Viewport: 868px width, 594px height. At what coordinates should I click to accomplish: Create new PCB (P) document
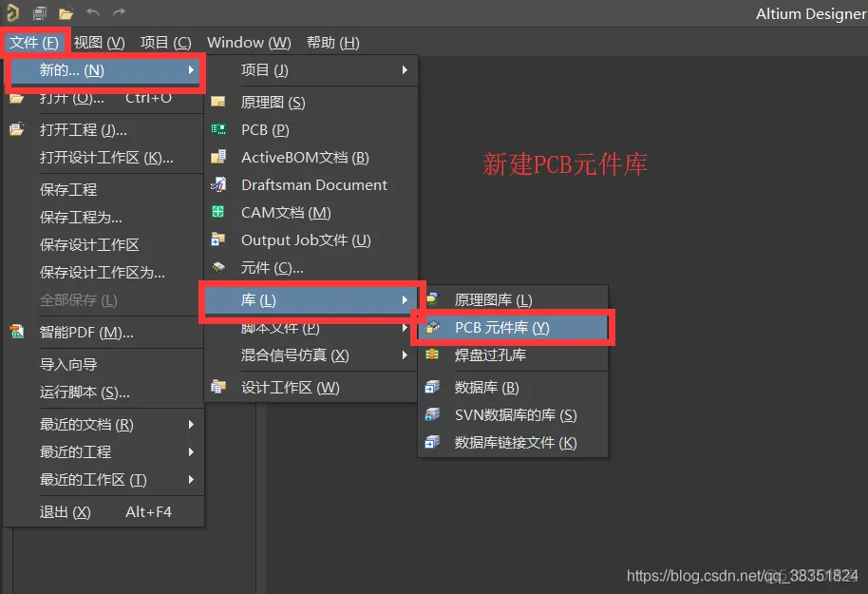tap(311, 129)
